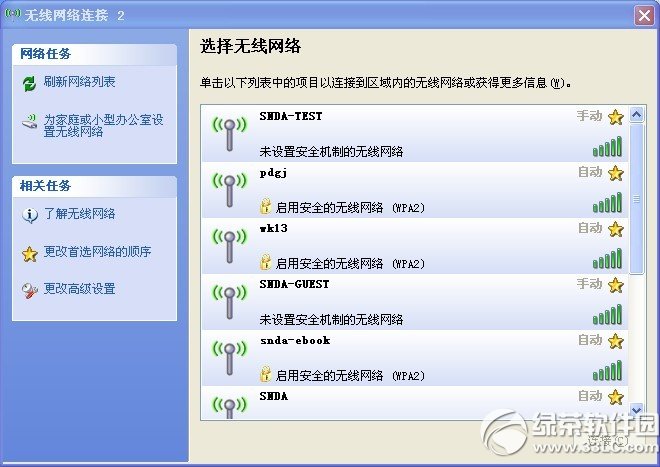
Task: Click 自动 label on pdgj row
Action: click(x=590, y=172)
